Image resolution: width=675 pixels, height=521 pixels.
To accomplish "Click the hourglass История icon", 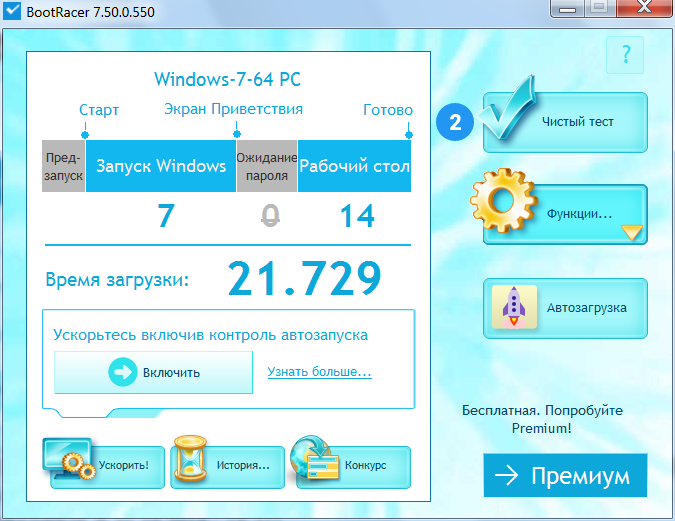I will pos(189,459).
